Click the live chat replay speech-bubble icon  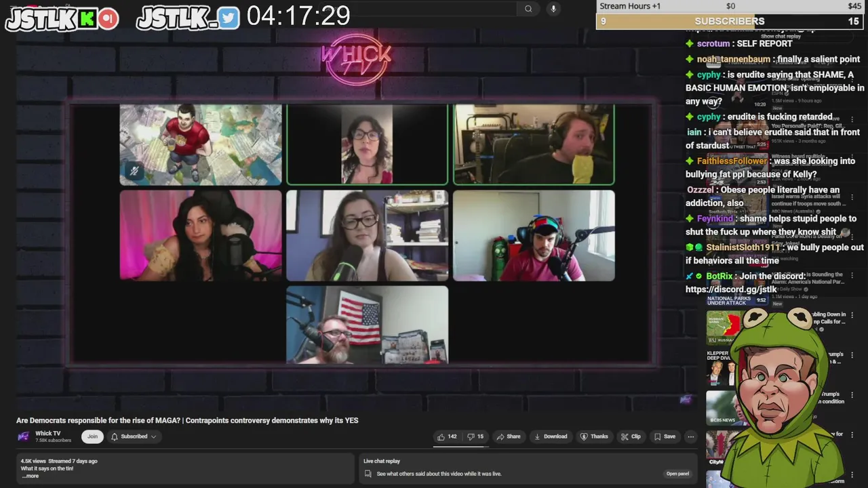[369, 474]
